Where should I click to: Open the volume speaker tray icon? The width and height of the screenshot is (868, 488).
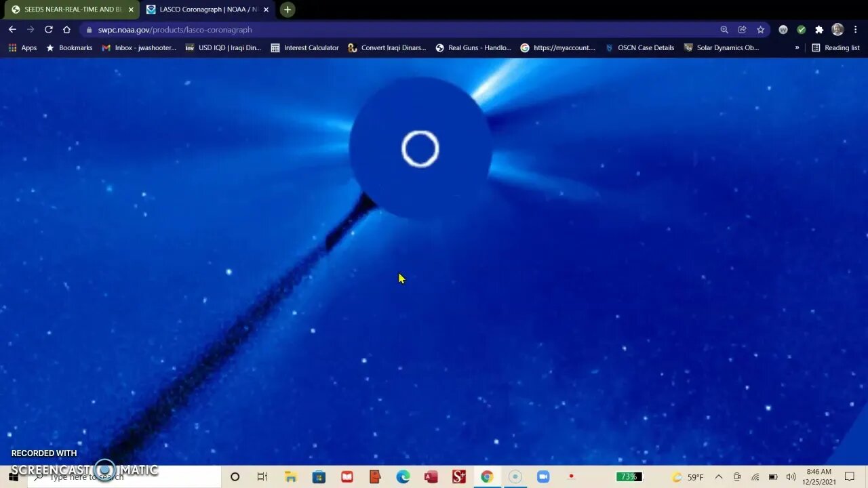click(791, 476)
